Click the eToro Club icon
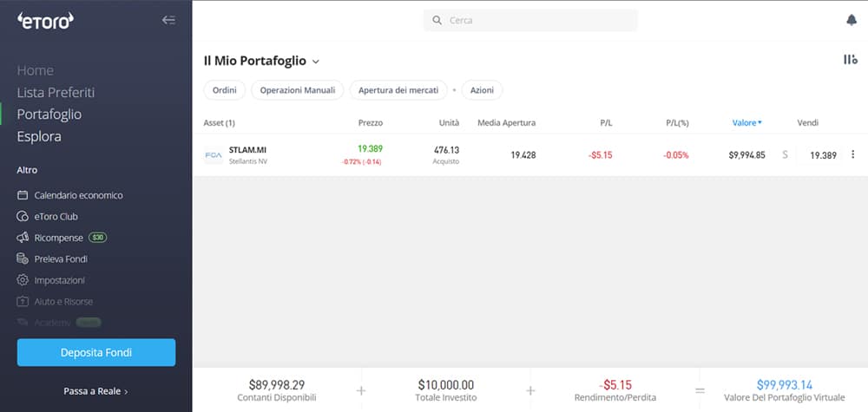The height and width of the screenshot is (412, 868). [x=23, y=216]
